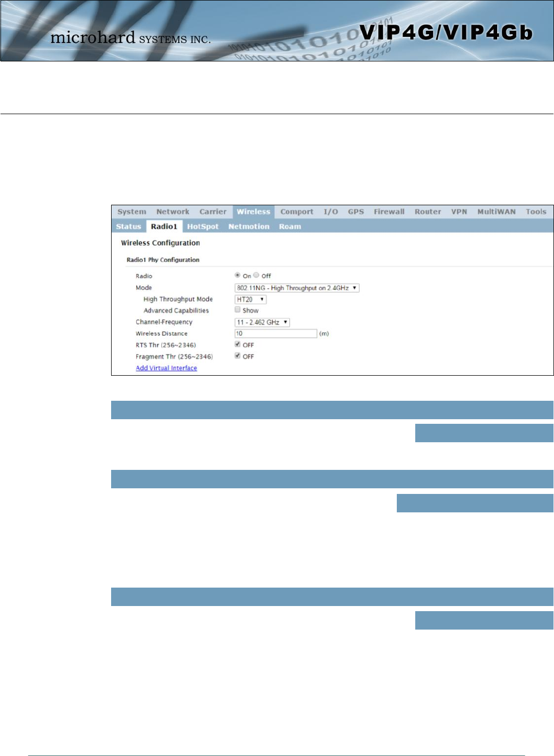This screenshot has height=756, width=554.
Task: Switch to the Netmotion sub-tab
Action: [x=249, y=227]
